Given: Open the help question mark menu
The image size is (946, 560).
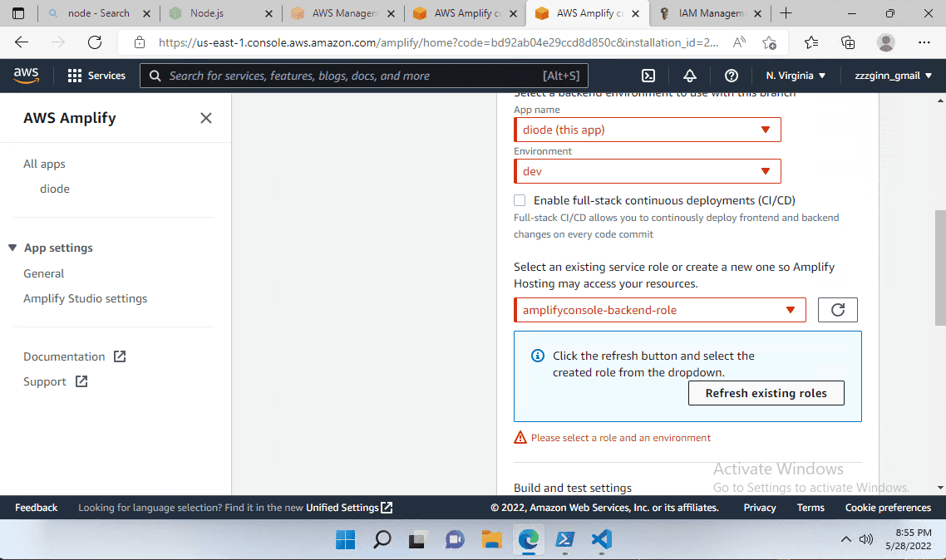Looking at the screenshot, I should click(732, 76).
